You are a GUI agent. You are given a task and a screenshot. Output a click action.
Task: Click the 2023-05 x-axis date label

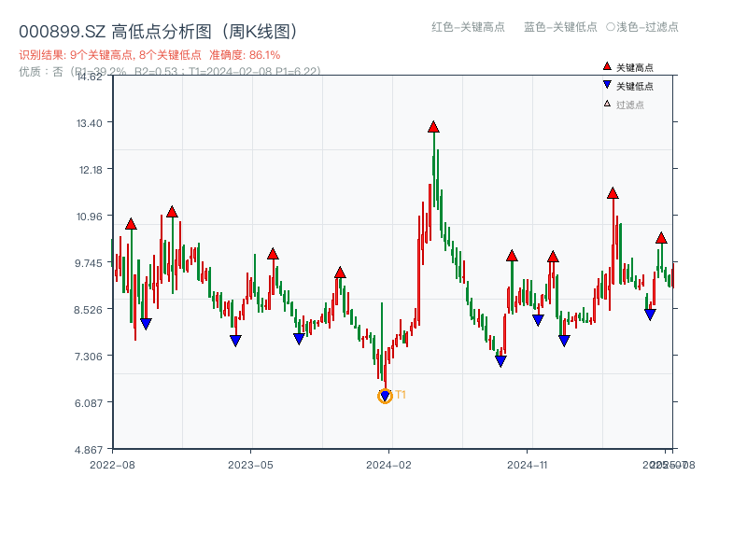click(x=250, y=465)
